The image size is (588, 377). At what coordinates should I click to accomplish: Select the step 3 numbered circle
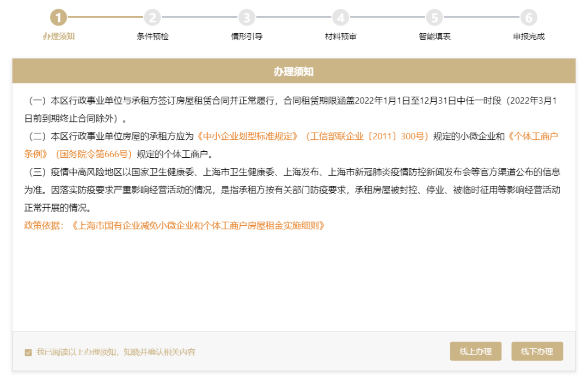[x=247, y=17]
